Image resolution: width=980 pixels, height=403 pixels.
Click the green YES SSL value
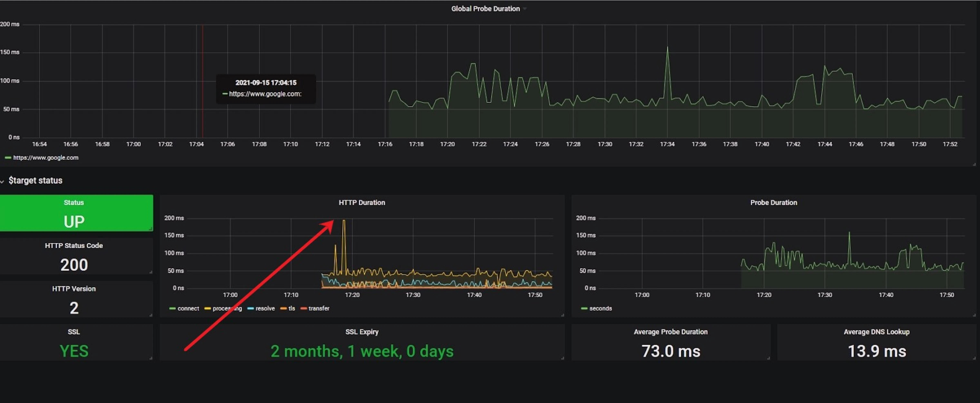[x=74, y=351]
